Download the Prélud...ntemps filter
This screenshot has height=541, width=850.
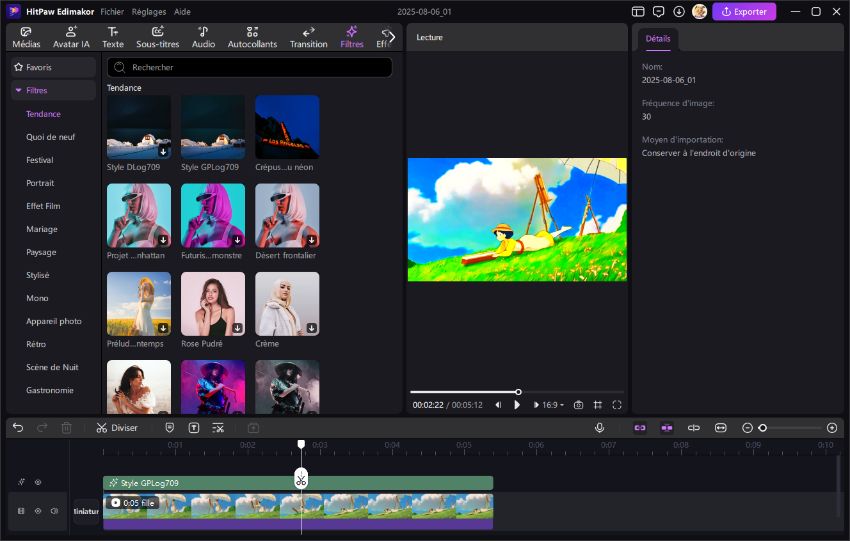[x=163, y=328]
